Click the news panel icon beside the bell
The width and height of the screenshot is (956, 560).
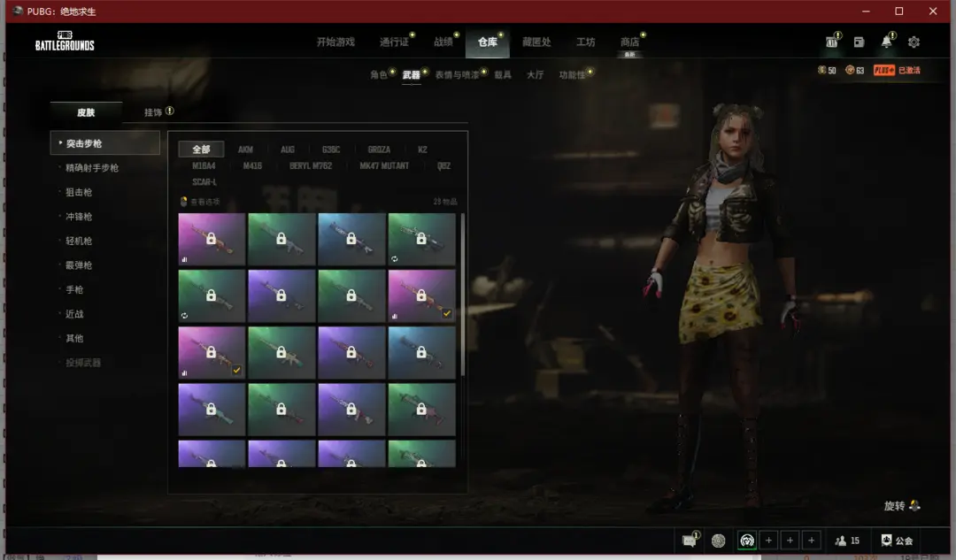pos(859,42)
